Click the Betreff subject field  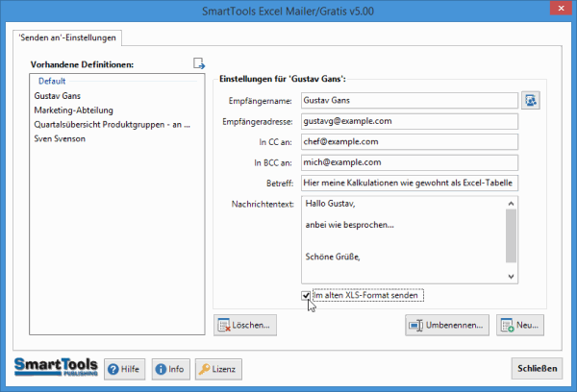[410, 184]
